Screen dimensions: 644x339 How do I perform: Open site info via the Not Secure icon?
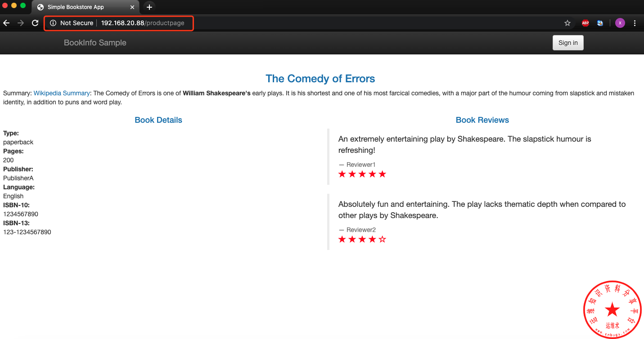[x=53, y=23]
